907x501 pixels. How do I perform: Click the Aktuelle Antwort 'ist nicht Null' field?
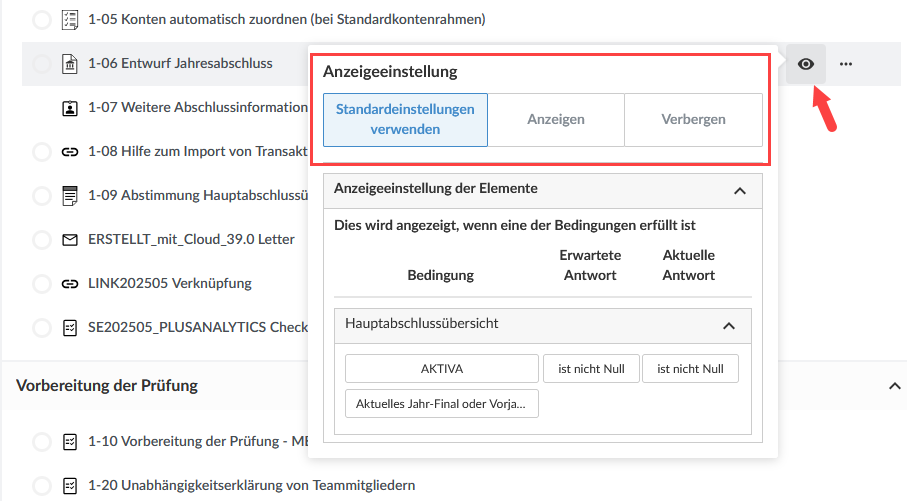[690, 369]
